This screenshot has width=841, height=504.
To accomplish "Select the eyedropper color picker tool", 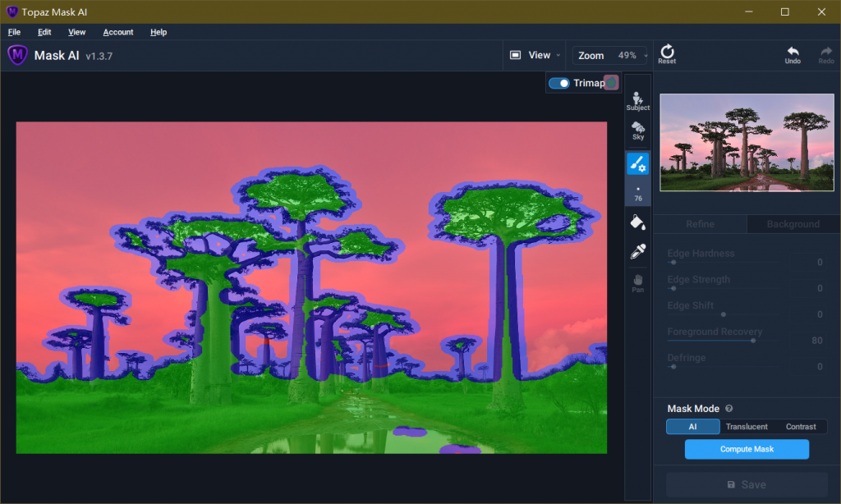I will pos(637,251).
